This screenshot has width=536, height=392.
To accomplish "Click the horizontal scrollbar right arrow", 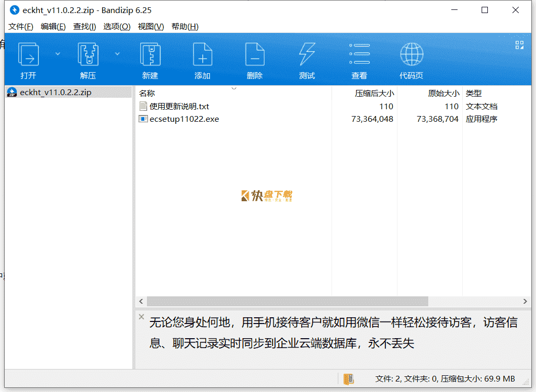I will click(x=525, y=301).
